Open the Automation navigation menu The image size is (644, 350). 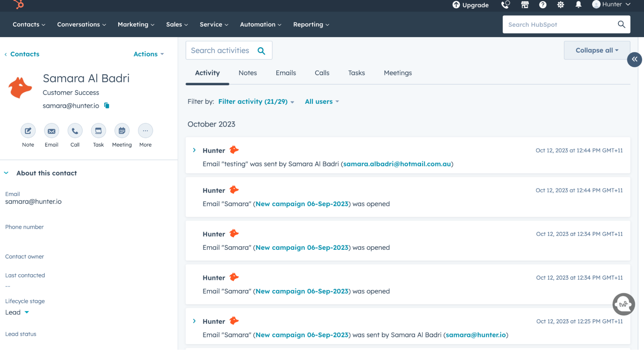point(261,24)
